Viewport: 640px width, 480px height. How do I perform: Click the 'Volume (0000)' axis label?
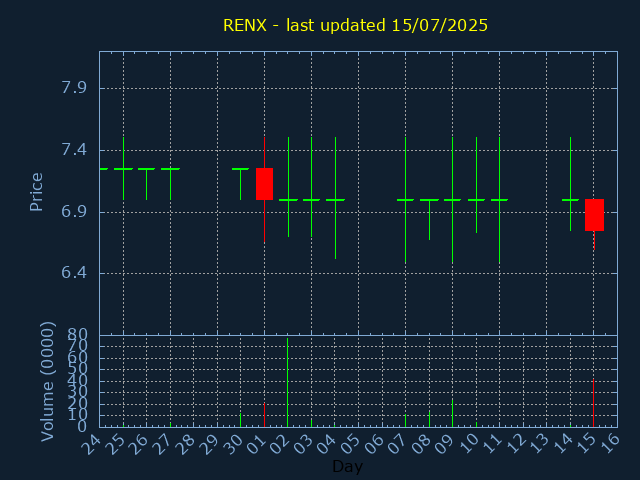47,381
